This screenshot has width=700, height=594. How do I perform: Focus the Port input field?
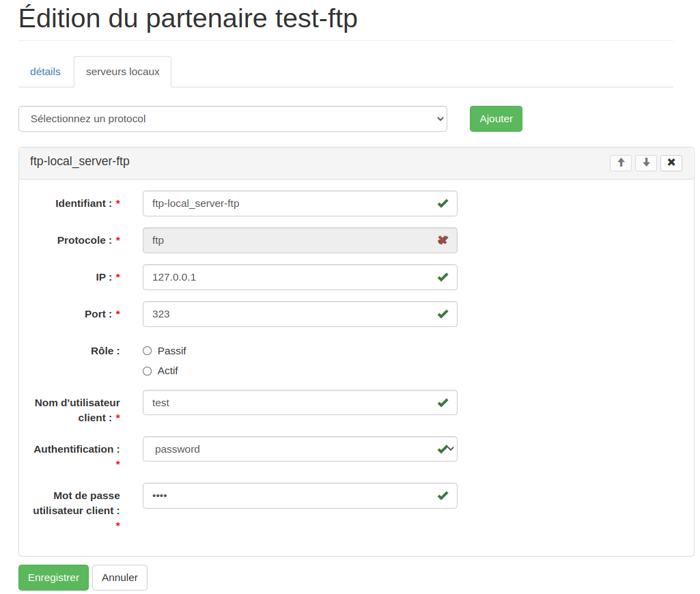pyautogui.click(x=300, y=314)
